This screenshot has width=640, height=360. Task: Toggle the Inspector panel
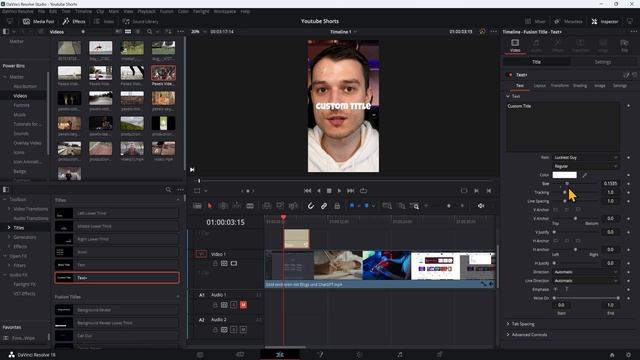605,21
